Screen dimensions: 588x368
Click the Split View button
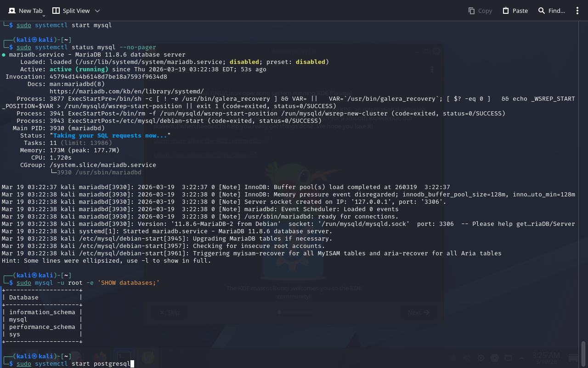pyautogui.click(x=71, y=11)
